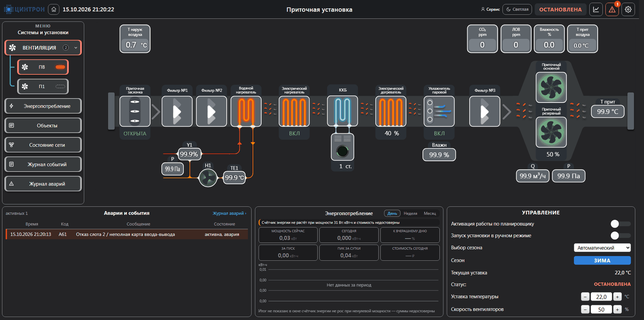This screenshot has height=320, width=644.
Task: Click the orange status pill on ПВ
Action: [x=60, y=67]
